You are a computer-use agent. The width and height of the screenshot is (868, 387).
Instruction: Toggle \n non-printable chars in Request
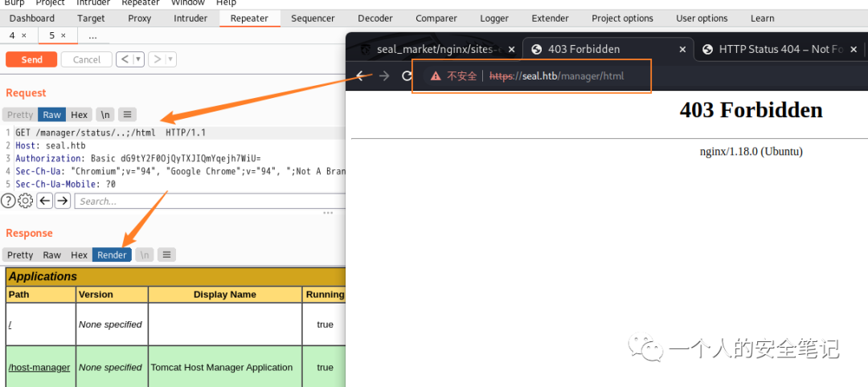(x=105, y=115)
